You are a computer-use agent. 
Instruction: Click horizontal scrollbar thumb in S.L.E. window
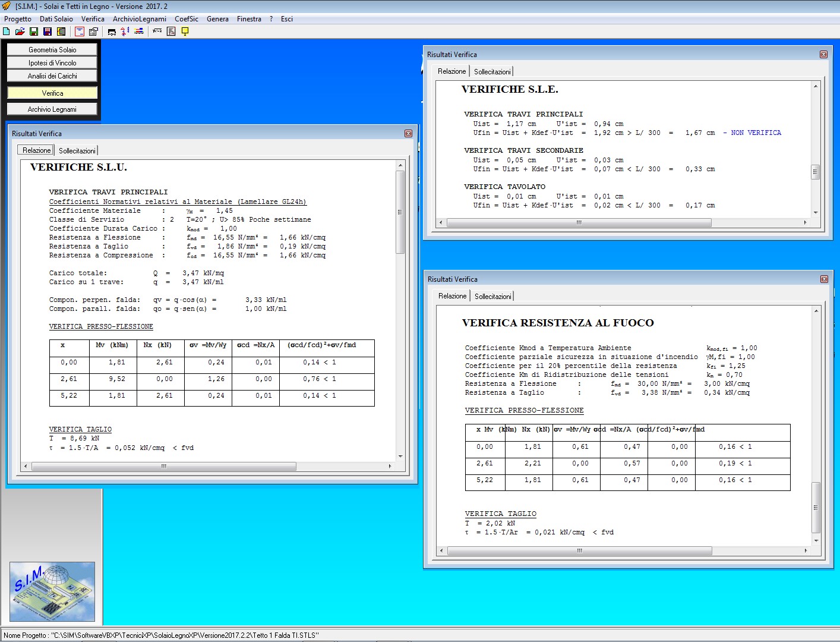point(579,223)
